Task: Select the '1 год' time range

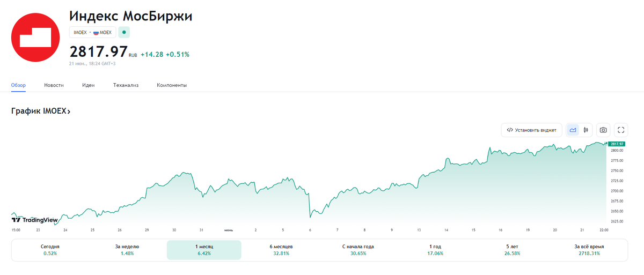Action: tap(435, 250)
